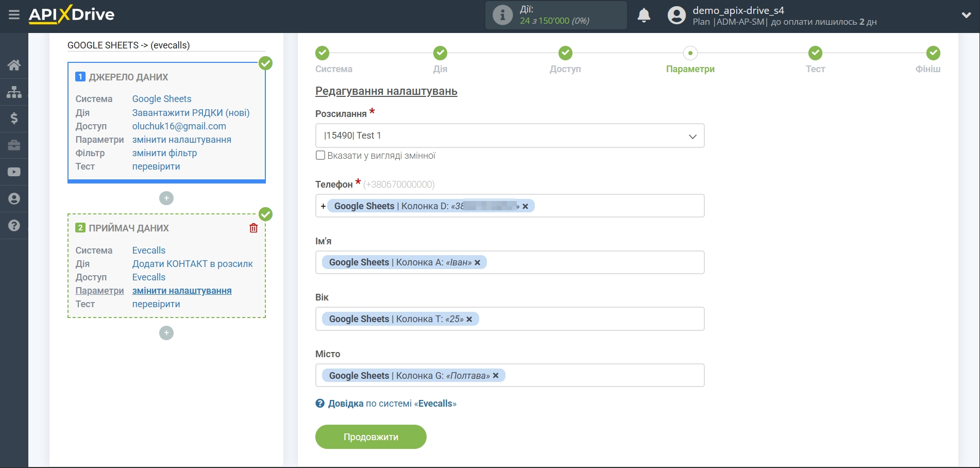Click receiver 'перевірити' test link

point(156,304)
